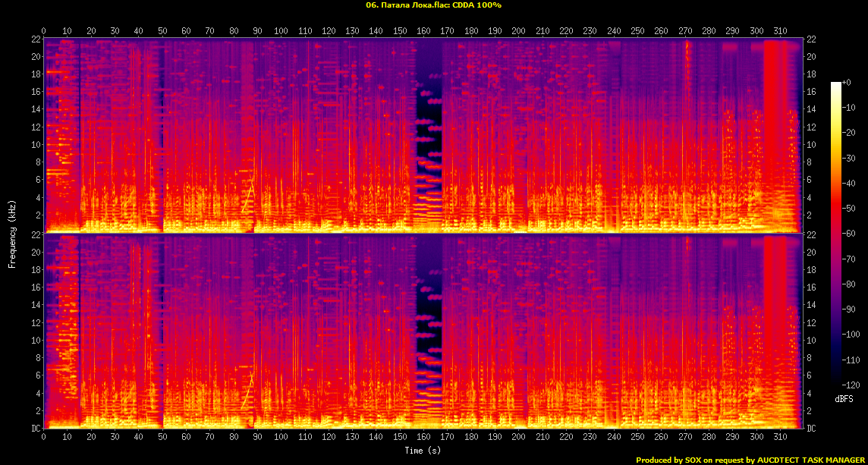The height and width of the screenshot is (465, 868).
Task: Select the "-120" value on the color scale
Action: point(850,384)
